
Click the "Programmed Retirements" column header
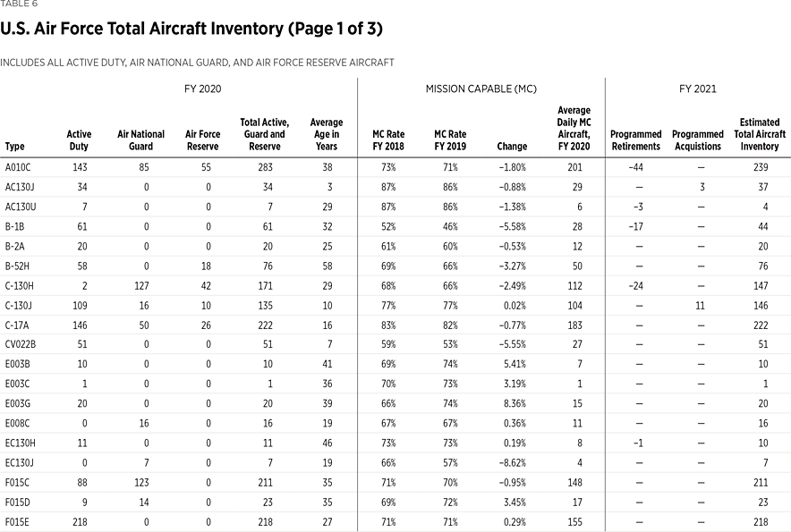(x=635, y=140)
